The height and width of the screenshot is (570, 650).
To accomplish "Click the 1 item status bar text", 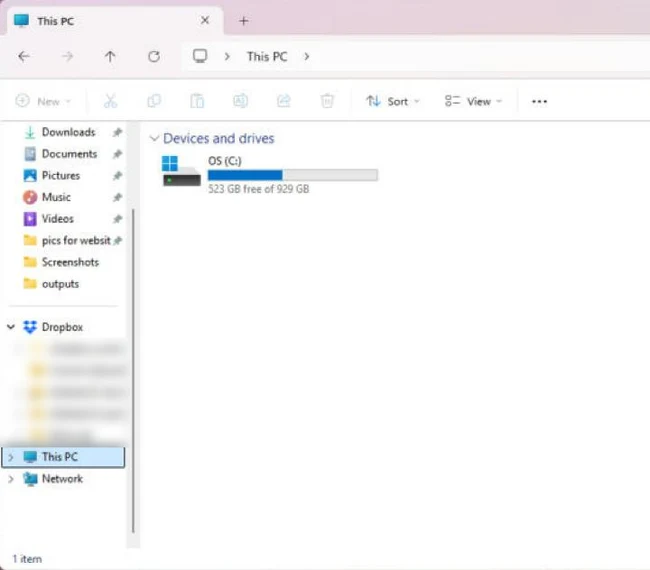I will click(x=27, y=559).
